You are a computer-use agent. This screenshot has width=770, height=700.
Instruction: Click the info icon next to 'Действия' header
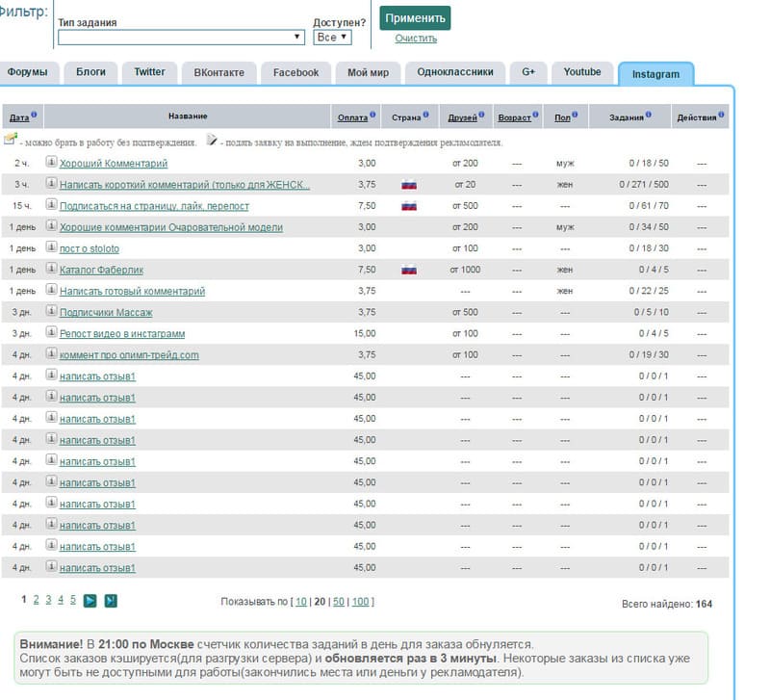coord(721,116)
